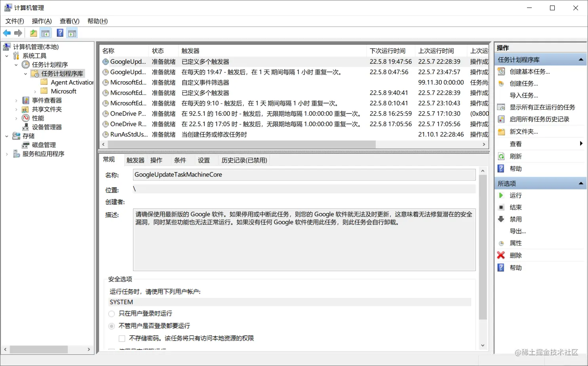Click the 显示所有正在运行的任务 icon
Image resolution: width=588 pixels, height=366 pixels.
pyautogui.click(x=501, y=107)
